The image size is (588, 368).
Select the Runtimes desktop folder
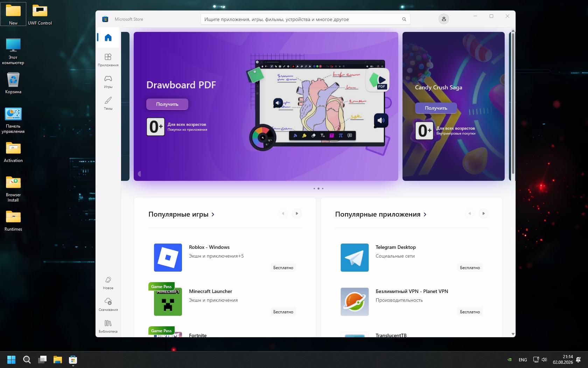coord(13,220)
